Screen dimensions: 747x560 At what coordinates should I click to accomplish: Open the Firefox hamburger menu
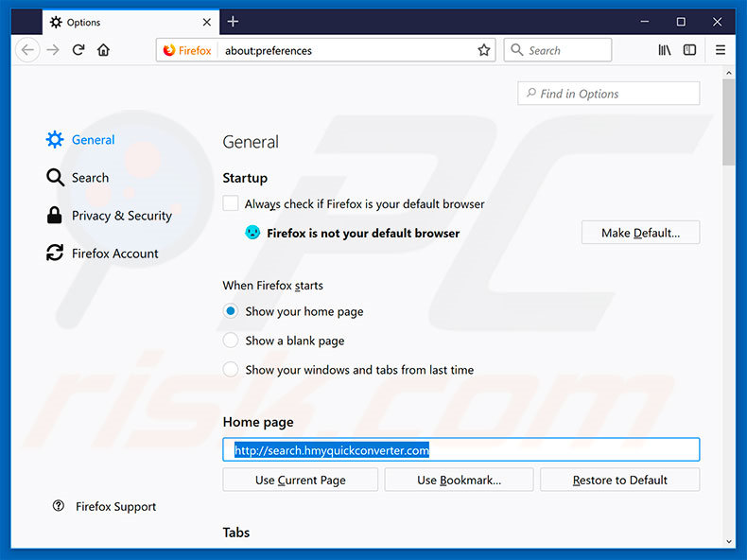tap(721, 50)
